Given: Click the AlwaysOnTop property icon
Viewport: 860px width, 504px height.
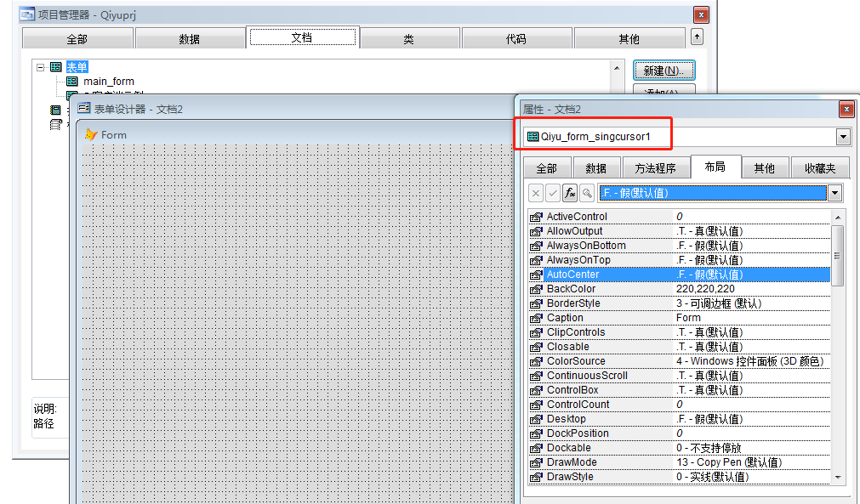Looking at the screenshot, I should [x=536, y=260].
